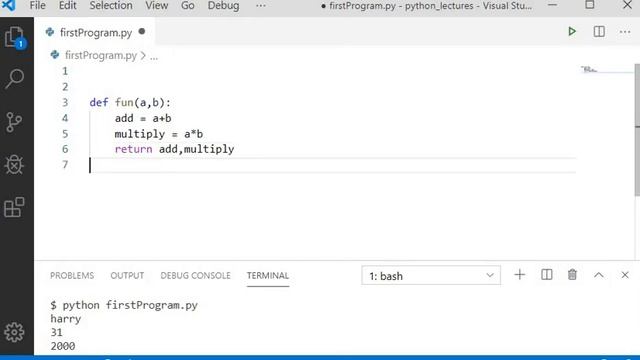Minimize the VS Code window
This screenshot has height=360, width=640.
click(552, 5)
